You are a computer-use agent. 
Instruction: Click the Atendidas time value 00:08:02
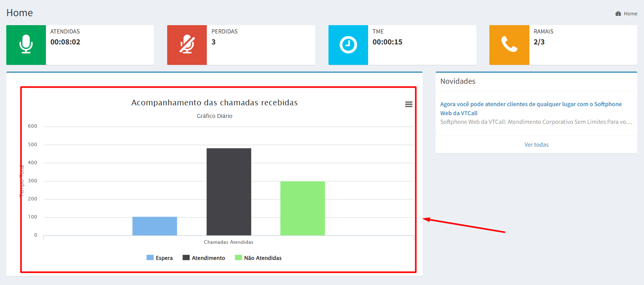pos(65,42)
